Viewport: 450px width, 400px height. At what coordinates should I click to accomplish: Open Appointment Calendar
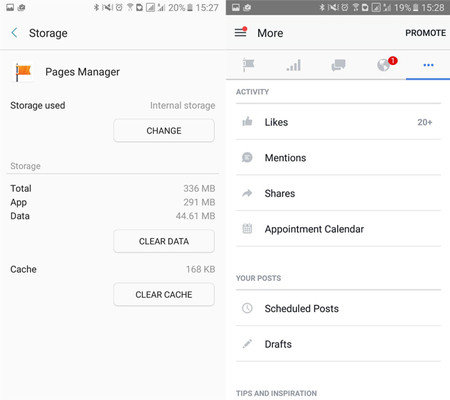(338, 229)
